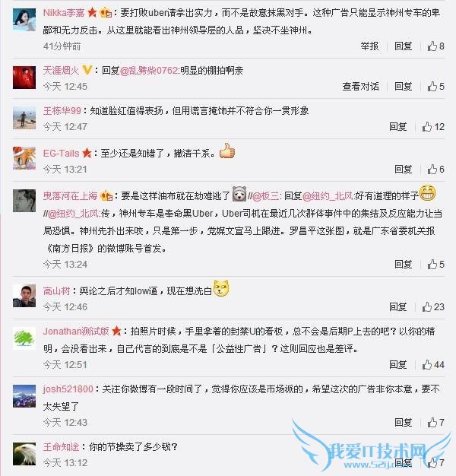Image resolution: width=456 pixels, height=476 pixels.
Task: Like the 13:24 comment by 曳落河在上海
Action: (x=432, y=264)
